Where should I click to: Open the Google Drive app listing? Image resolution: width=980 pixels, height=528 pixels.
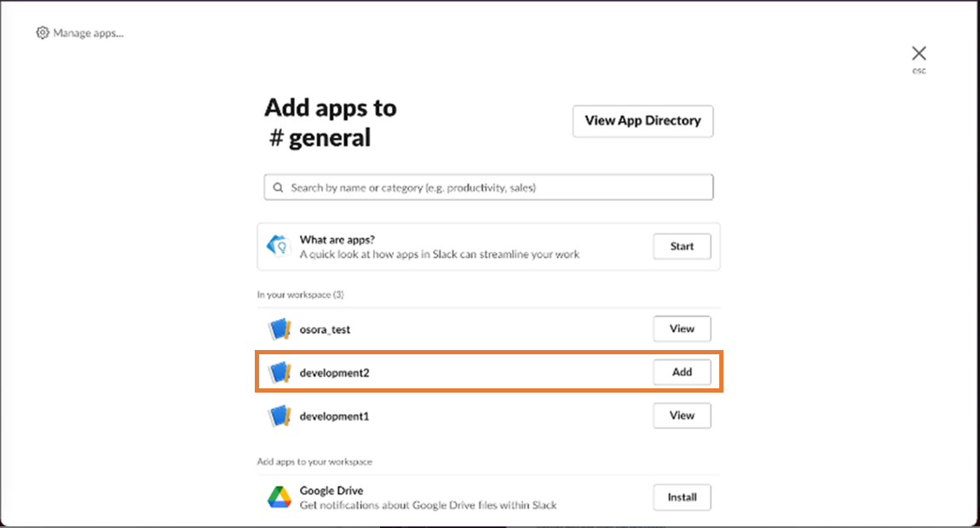pyautogui.click(x=331, y=491)
